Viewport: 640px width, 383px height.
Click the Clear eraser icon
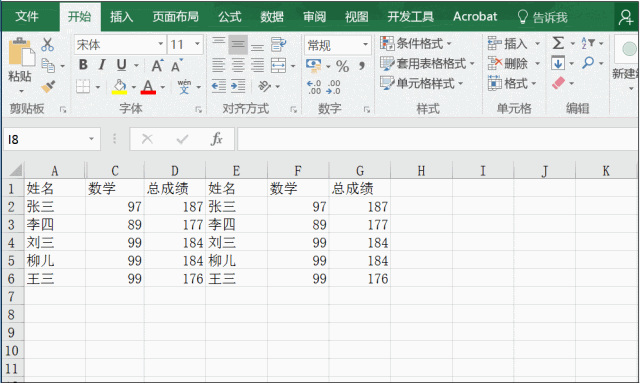[558, 83]
